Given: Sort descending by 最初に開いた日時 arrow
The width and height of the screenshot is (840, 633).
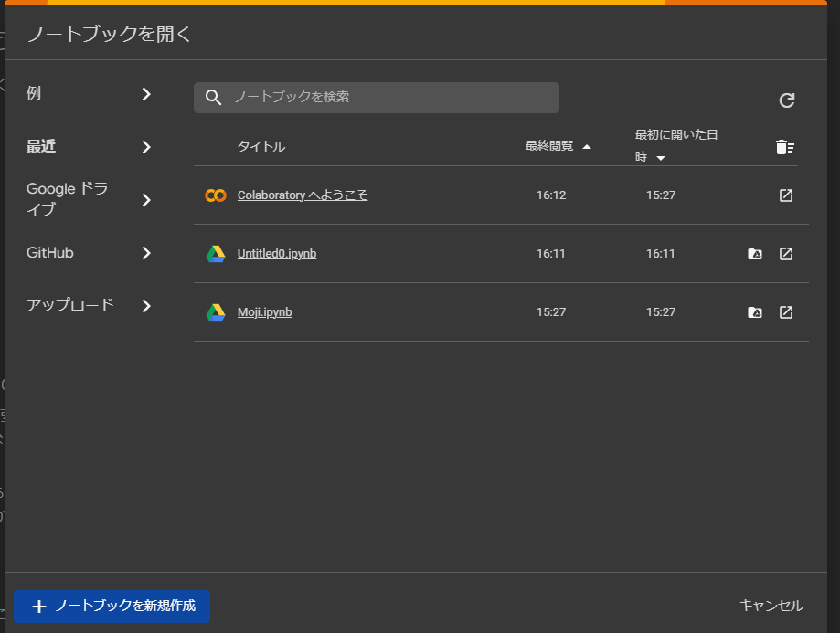Looking at the screenshot, I should tap(661, 158).
